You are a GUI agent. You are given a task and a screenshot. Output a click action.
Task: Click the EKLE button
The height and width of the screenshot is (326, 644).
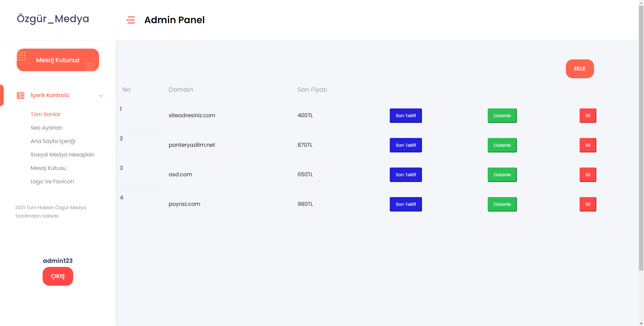[580, 69]
